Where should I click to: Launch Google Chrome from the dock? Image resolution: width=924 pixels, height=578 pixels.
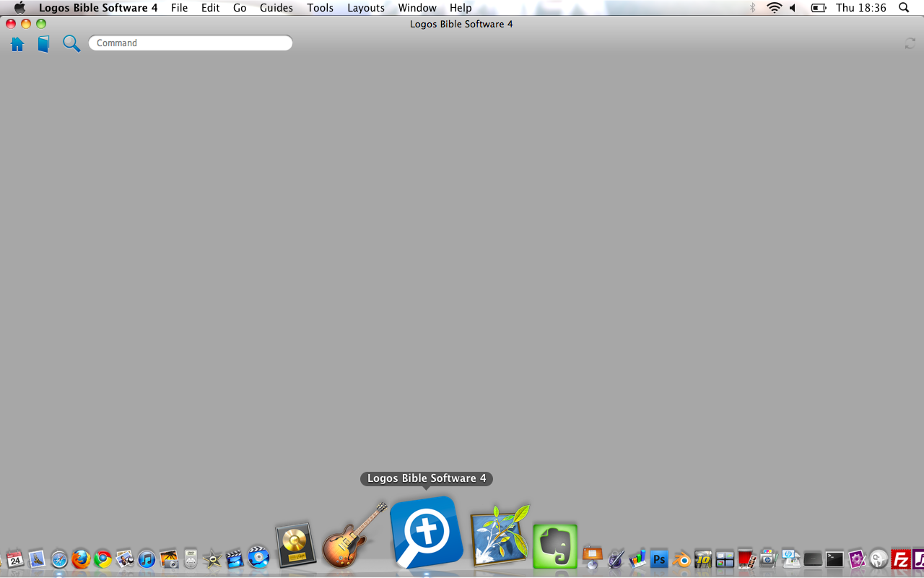(x=103, y=558)
